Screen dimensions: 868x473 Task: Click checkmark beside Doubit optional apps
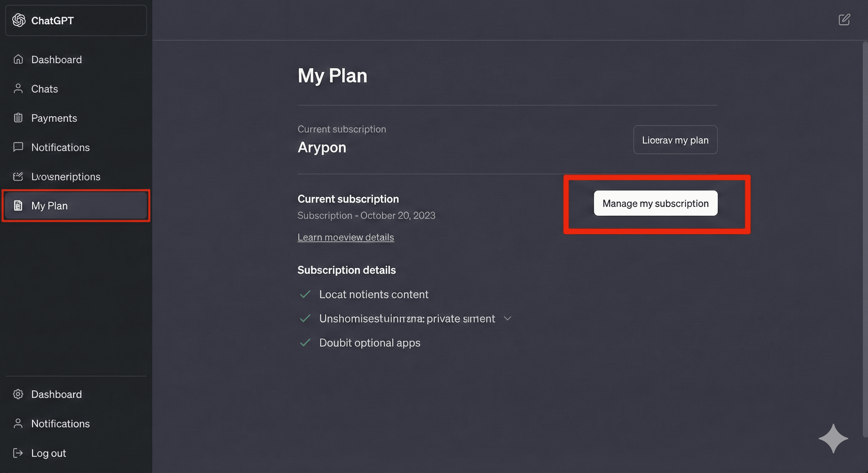pyautogui.click(x=305, y=343)
